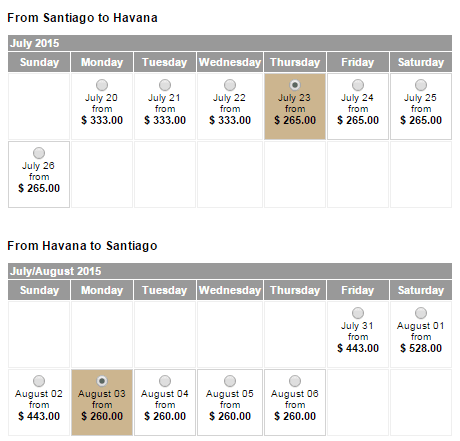Pick the July 22 radio button
460x441 pixels.
230,85
